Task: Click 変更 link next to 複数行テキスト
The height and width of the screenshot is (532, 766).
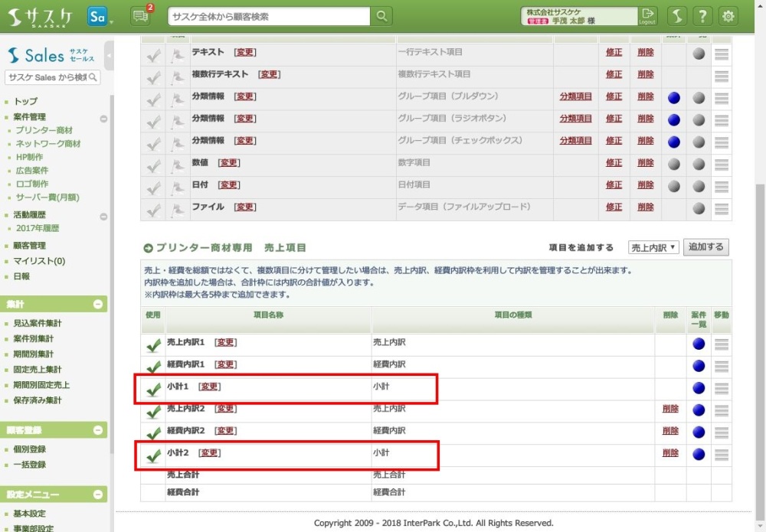Action: coord(269,74)
